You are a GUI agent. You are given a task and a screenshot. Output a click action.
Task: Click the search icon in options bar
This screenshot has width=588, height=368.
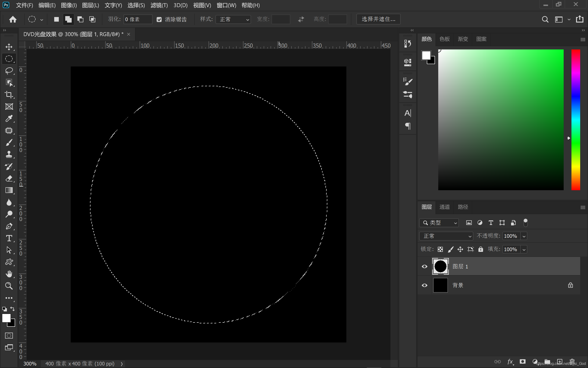tap(545, 19)
